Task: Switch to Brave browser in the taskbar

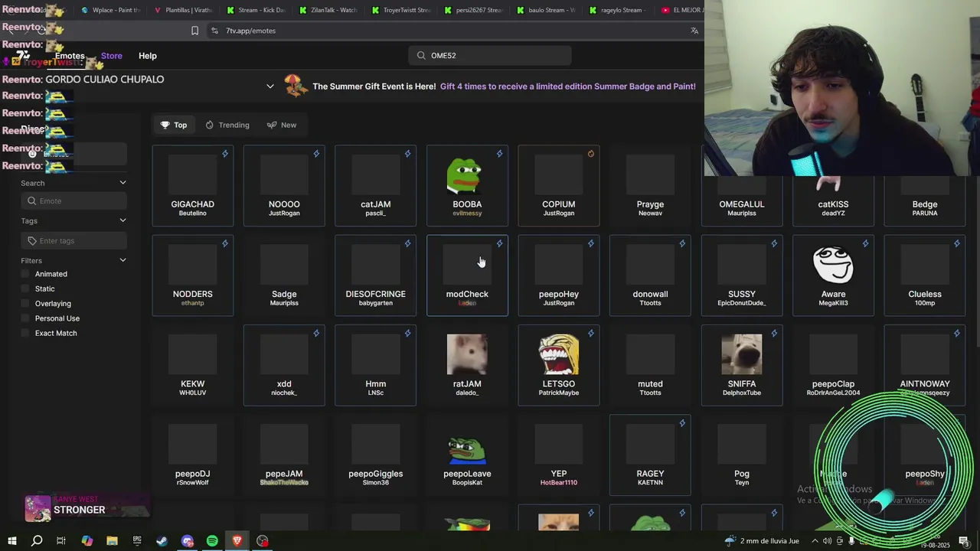Action: (237, 541)
